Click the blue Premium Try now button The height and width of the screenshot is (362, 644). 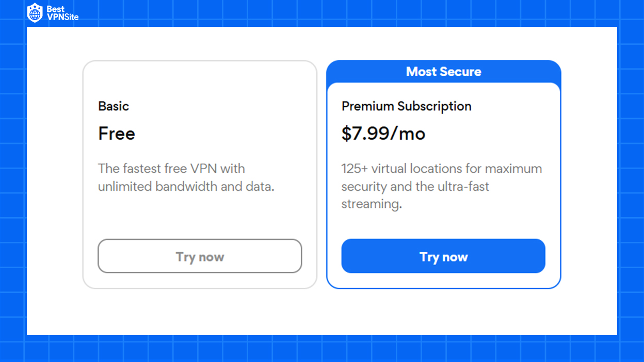pos(443,256)
